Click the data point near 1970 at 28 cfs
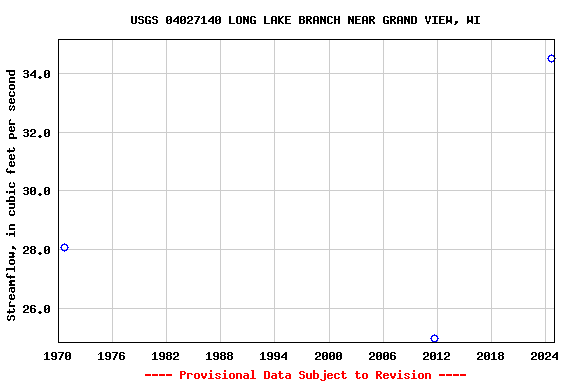The width and height of the screenshot is (576, 384). [x=64, y=247]
